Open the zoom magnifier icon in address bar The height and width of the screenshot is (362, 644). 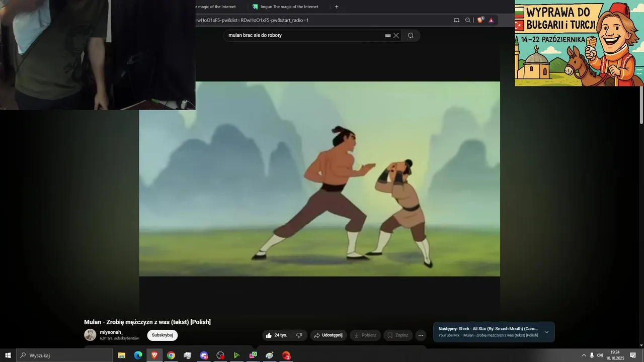pos(468,20)
